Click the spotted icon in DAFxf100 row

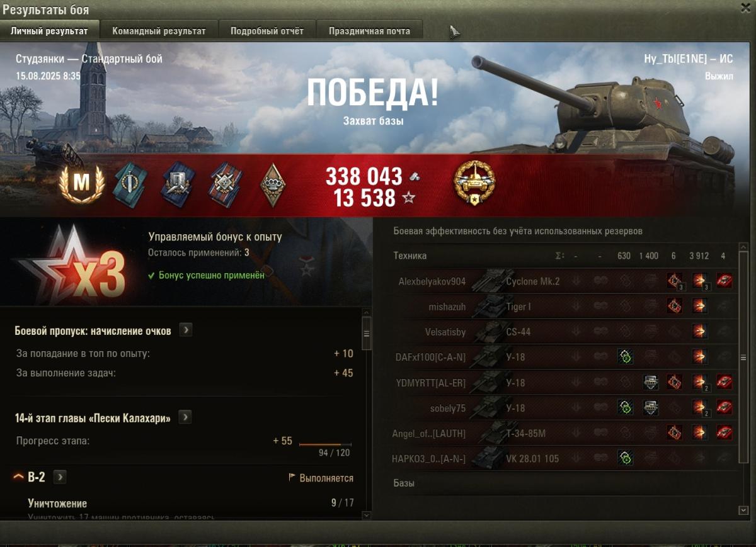625,358
